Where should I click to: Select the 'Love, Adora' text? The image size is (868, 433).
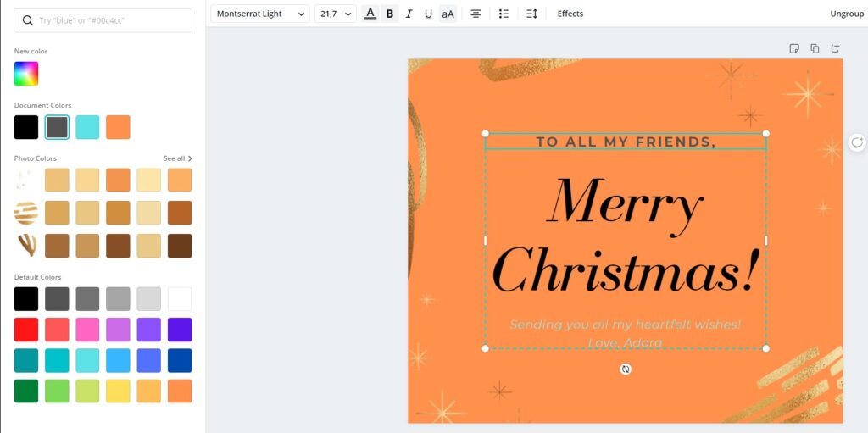625,343
